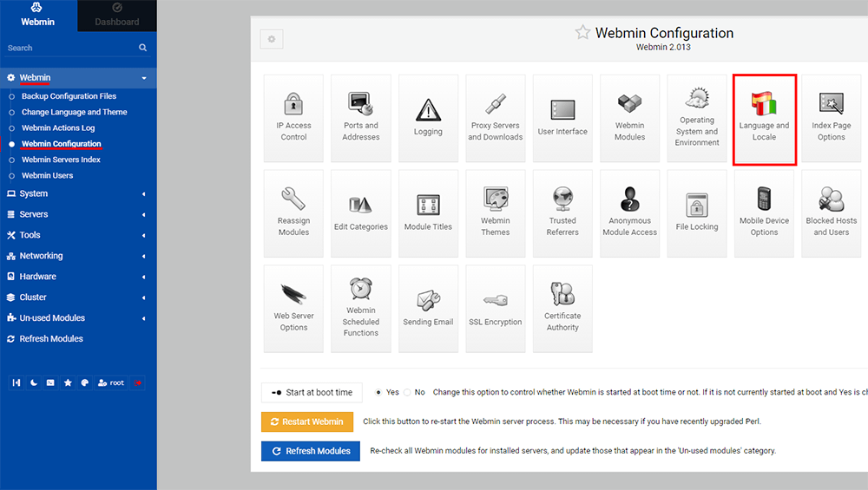The height and width of the screenshot is (490, 868).
Task: Click the search magnifier icon
Action: point(143,48)
